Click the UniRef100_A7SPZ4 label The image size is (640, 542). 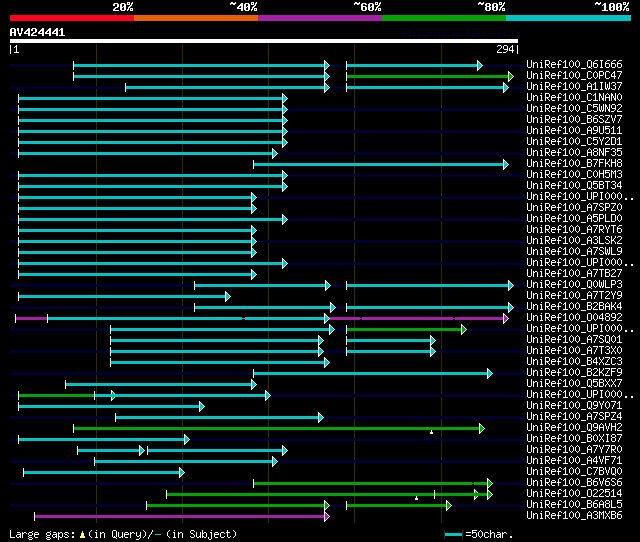[x=574, y=417]
